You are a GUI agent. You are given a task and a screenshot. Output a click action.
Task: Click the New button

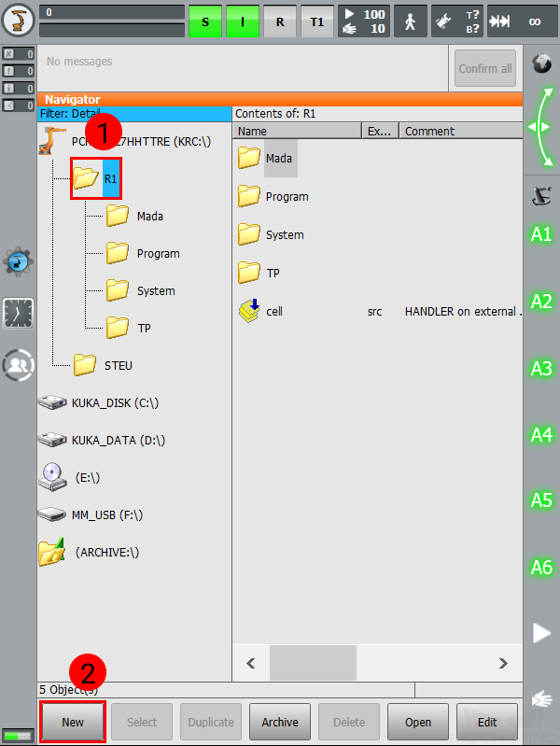(72, 722)
